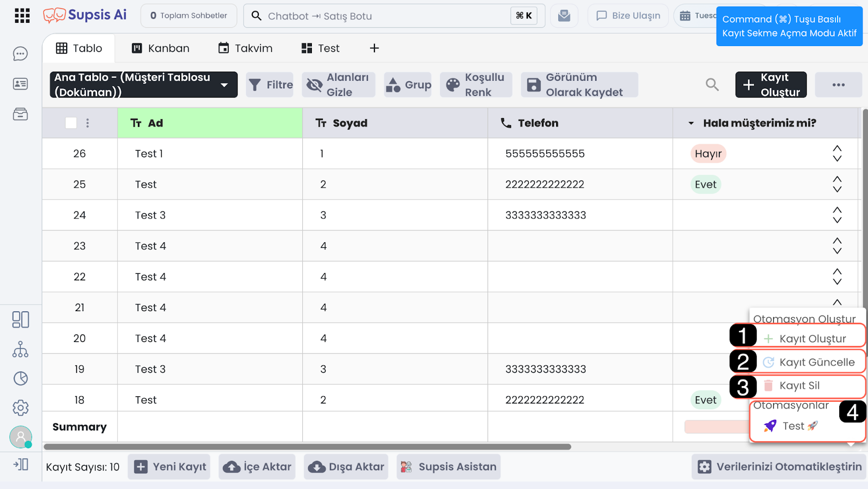The image size is (868, 489).
Task: Click the add new view plus icon
Action: click(374, 48)
